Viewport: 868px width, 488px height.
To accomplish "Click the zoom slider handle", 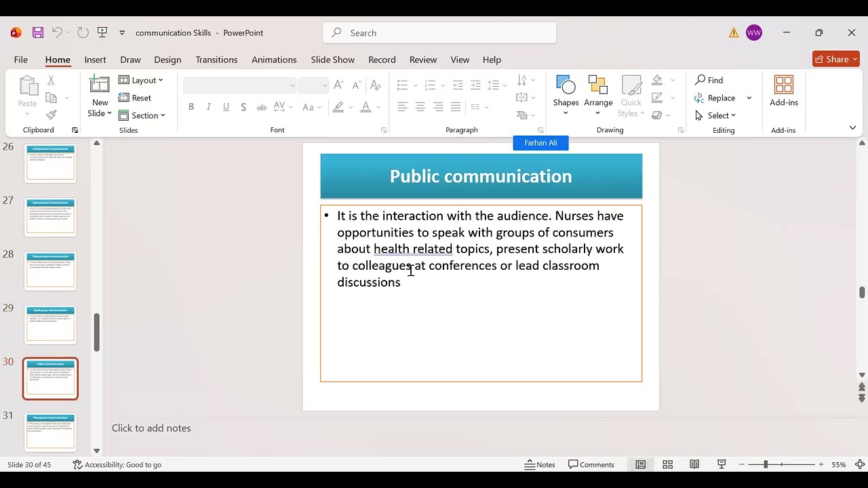I will click(x=766, y=464).
